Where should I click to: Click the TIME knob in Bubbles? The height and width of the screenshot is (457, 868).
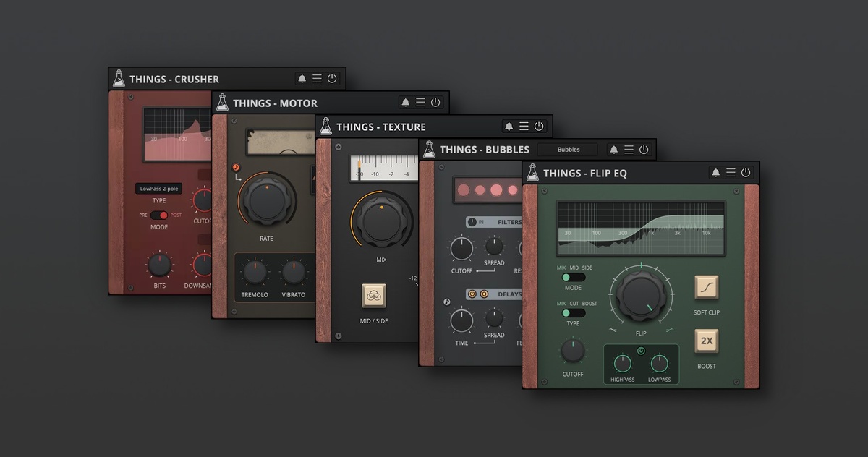(461, 320)
